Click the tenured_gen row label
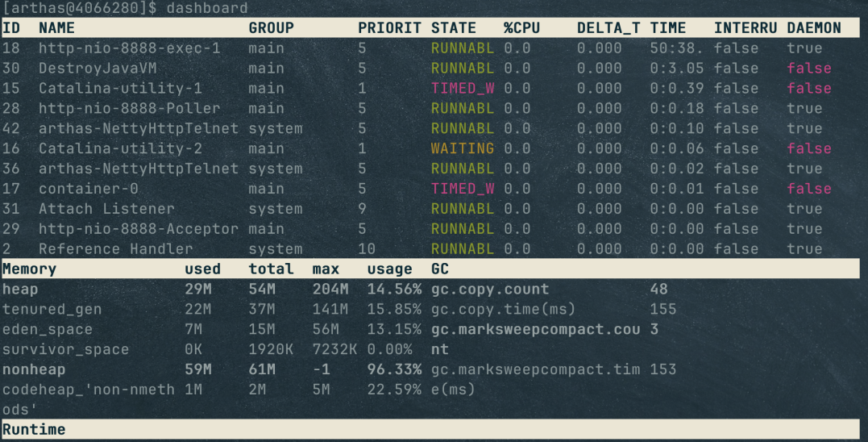The height and width of the screenshot is (442, 868). coord(52,309)
